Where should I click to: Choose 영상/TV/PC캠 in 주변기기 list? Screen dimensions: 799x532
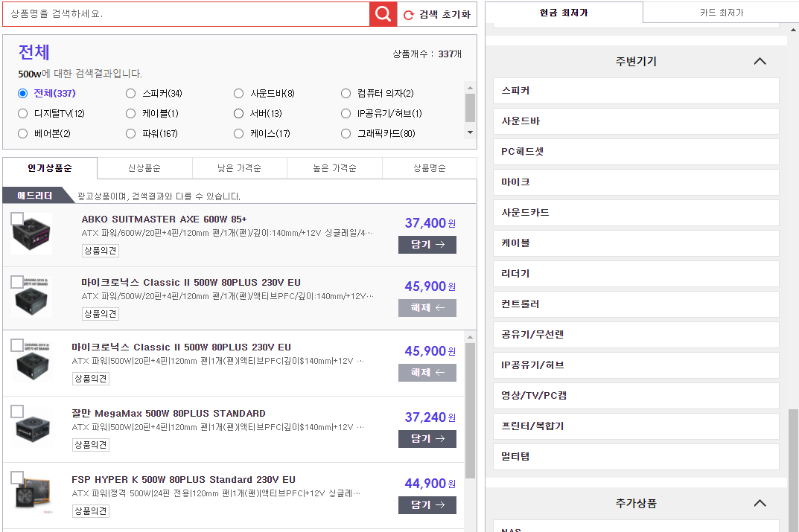(636, 396)
